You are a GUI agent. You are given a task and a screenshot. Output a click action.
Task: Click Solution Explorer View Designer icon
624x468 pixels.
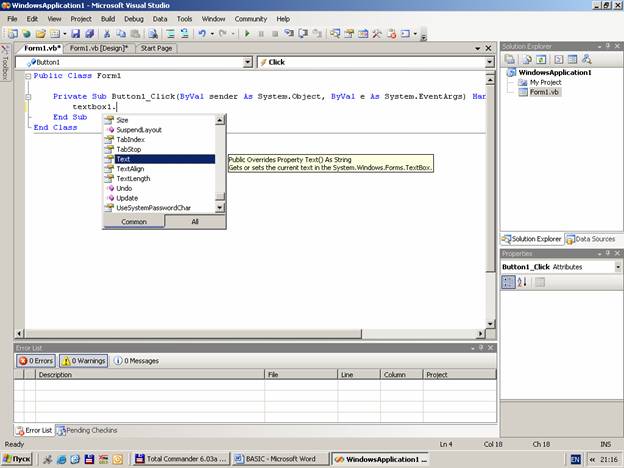(x=572, y=60)
